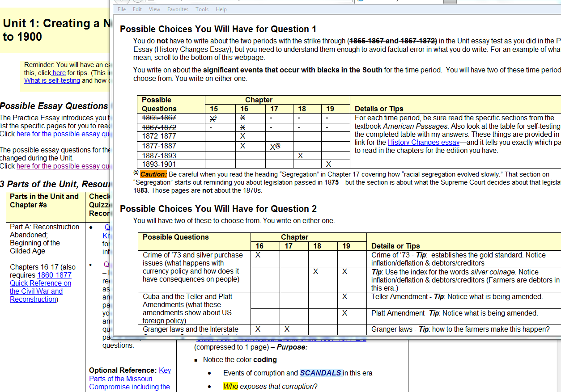Screen dimensions: 561x392
Task: Click chapter '15' header in the Question 1 table
Action: coord(214,109)
